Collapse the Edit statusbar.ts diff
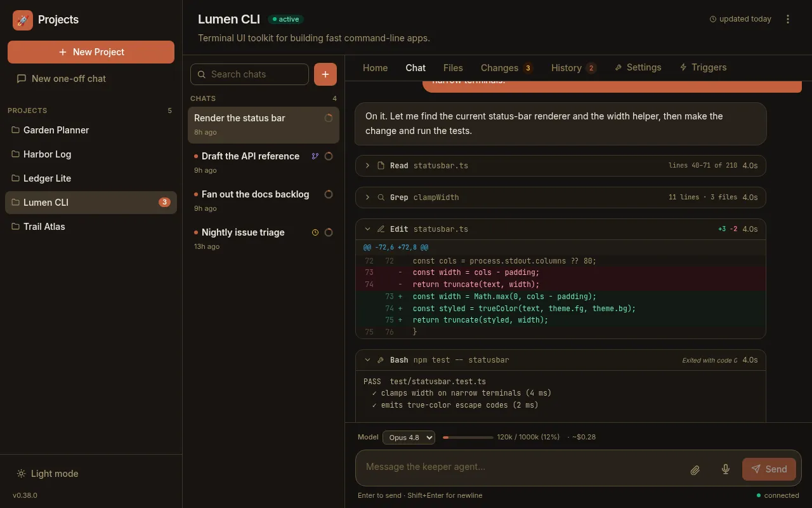This screenshot has width=812, height=508. point(561,229)
